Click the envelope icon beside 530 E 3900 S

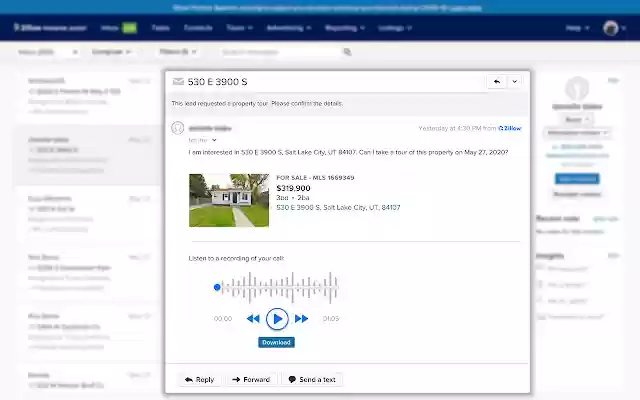click(178, 82)
